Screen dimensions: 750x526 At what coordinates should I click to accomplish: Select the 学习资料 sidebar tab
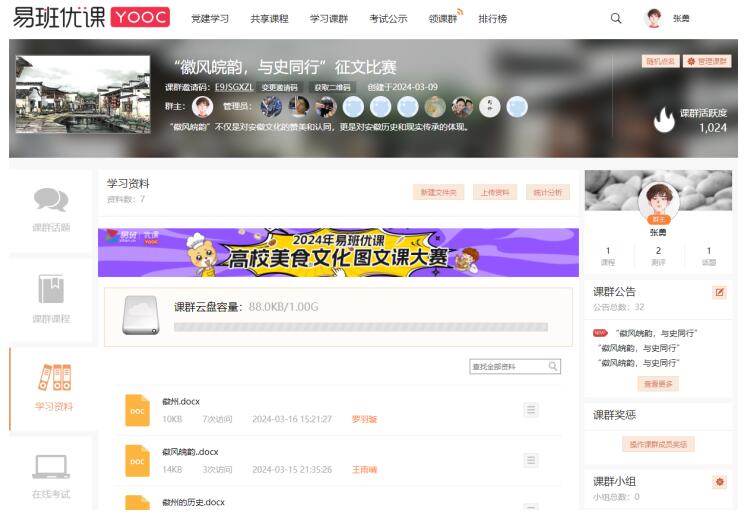click(x=50, y=385)
